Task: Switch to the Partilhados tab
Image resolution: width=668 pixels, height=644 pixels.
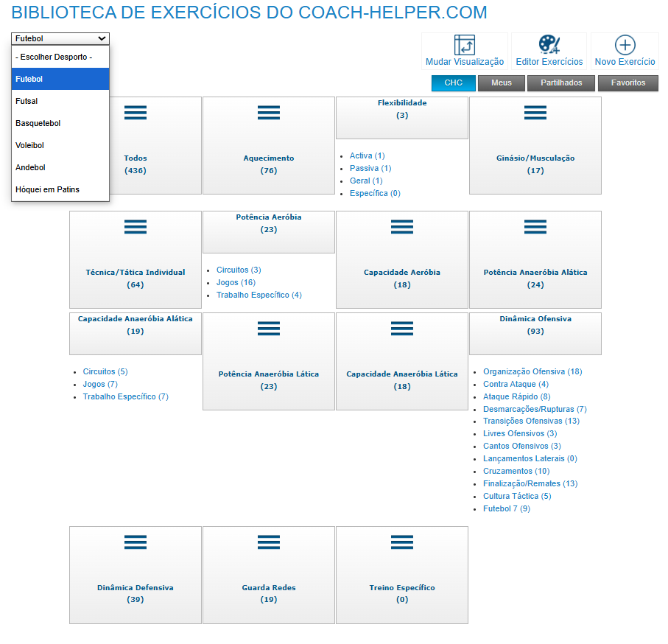Action: pyautogui.click(x=561, y=83)
